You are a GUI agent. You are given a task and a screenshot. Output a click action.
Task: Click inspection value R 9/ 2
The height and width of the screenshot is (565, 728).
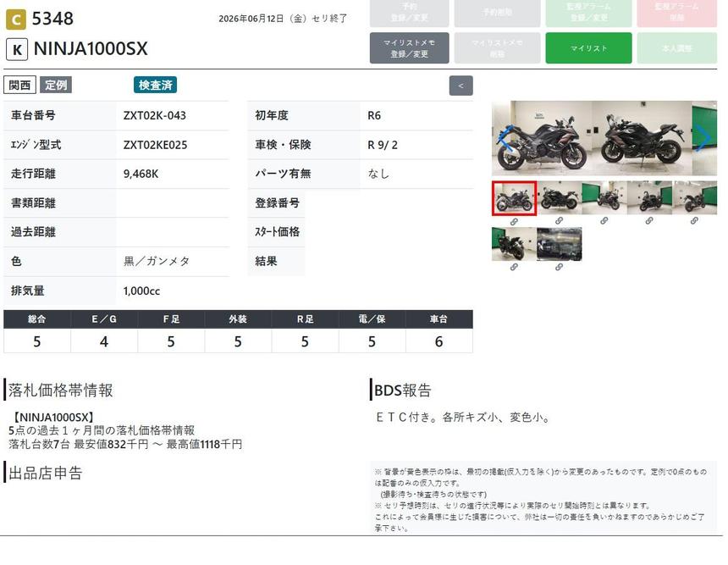(383, 145)
